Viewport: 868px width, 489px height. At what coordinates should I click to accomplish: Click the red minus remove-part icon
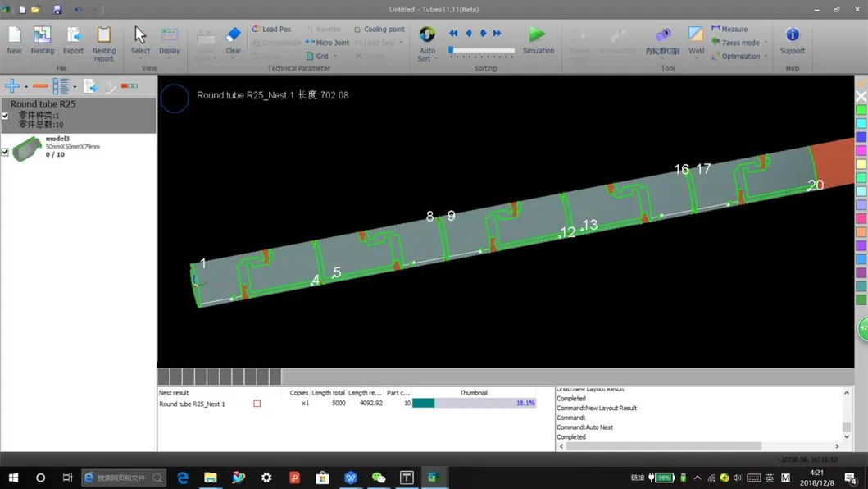click(40, 86)
